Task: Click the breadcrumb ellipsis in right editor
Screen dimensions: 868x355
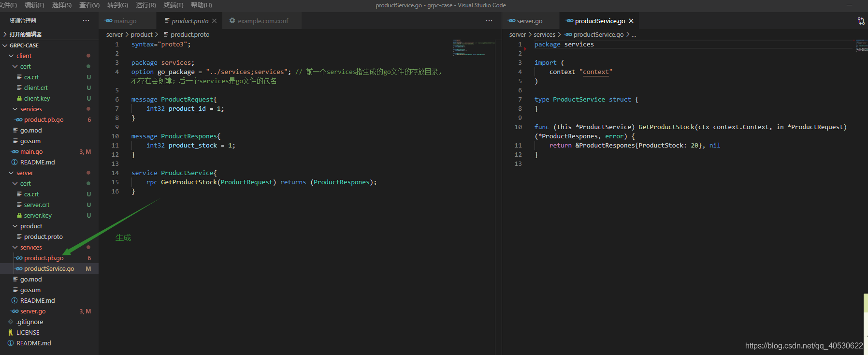Action: [x=634, y=35]
